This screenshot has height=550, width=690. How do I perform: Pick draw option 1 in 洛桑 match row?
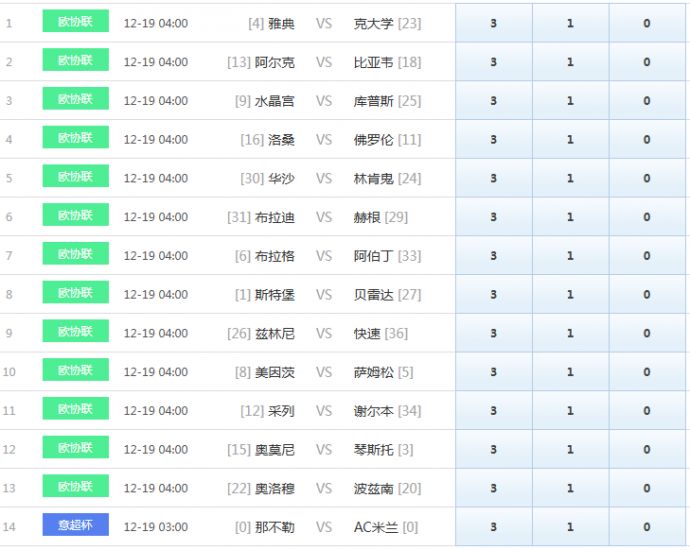tap(570, 140)
